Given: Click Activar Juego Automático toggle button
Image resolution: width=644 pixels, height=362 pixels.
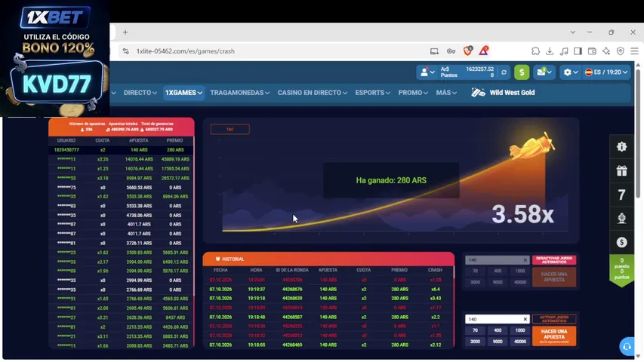Looking at the screenshot, I should coord(554,319).
